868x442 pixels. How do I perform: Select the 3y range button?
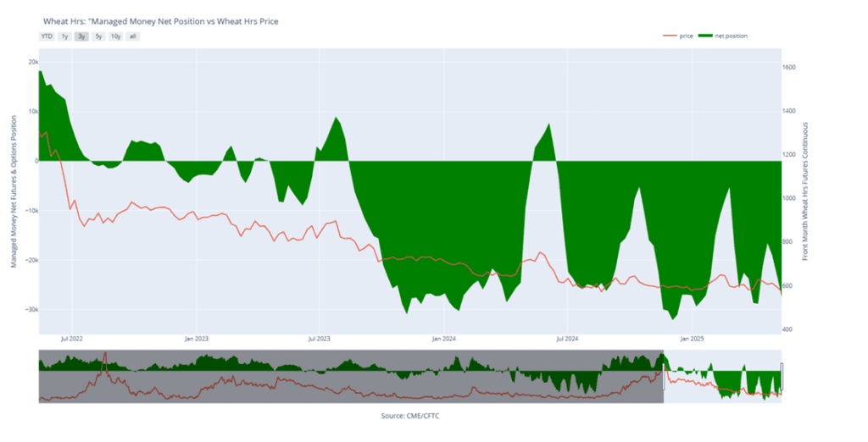click(81, 36)
